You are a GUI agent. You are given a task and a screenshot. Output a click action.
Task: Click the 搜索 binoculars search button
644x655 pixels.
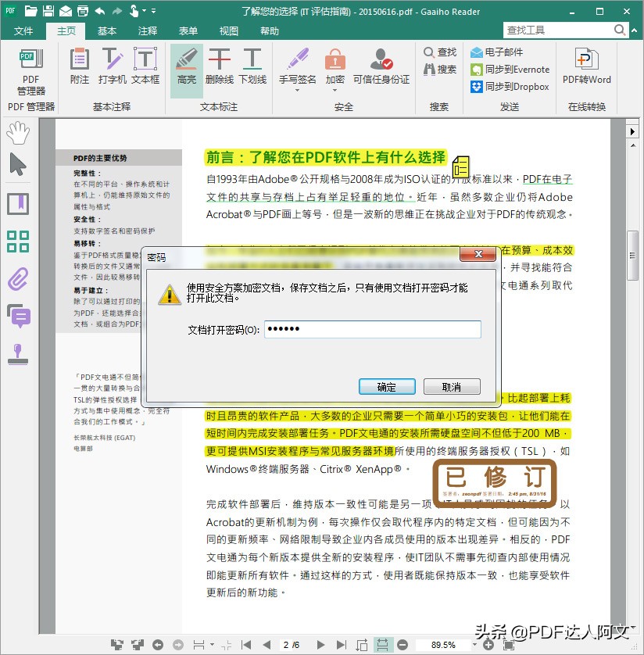[440, 70]
